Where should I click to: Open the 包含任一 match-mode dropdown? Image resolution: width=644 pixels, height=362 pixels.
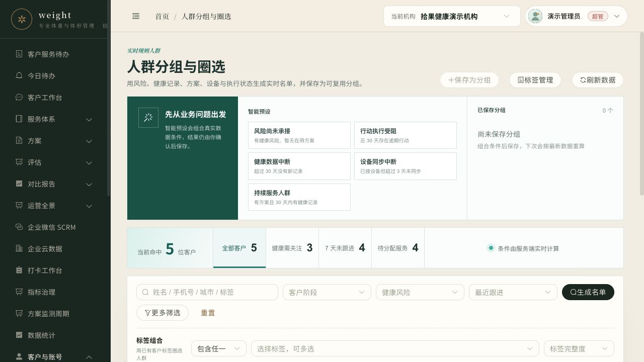(219, 348)
